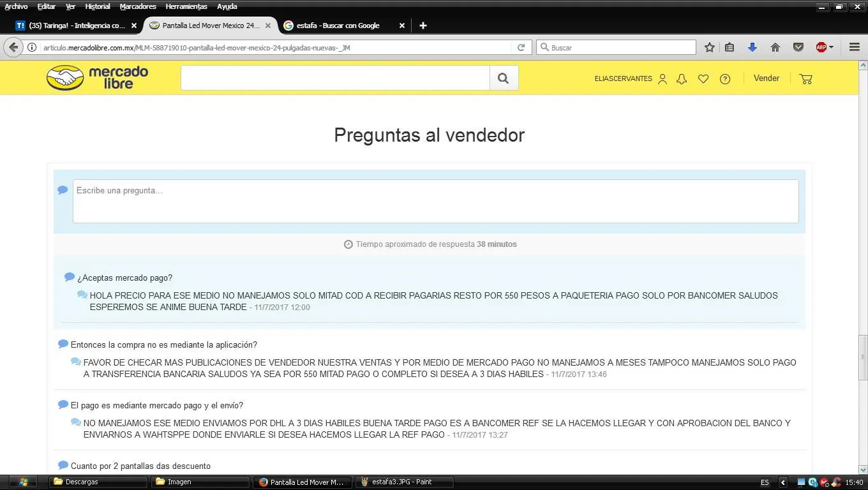Close the Pantalla Led Mover Mexico tab
Viewport: 868px width, 490px height.
click(x=268, y=26)
